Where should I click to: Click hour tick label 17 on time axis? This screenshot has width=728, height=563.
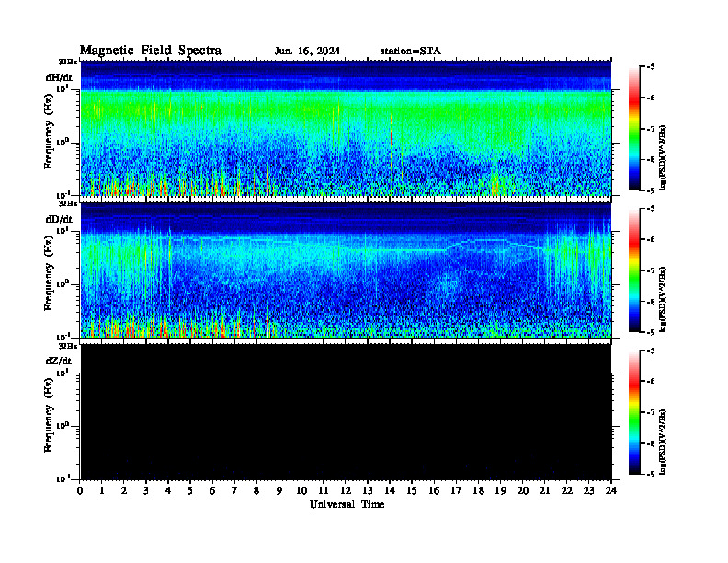(x=456, y=491)
